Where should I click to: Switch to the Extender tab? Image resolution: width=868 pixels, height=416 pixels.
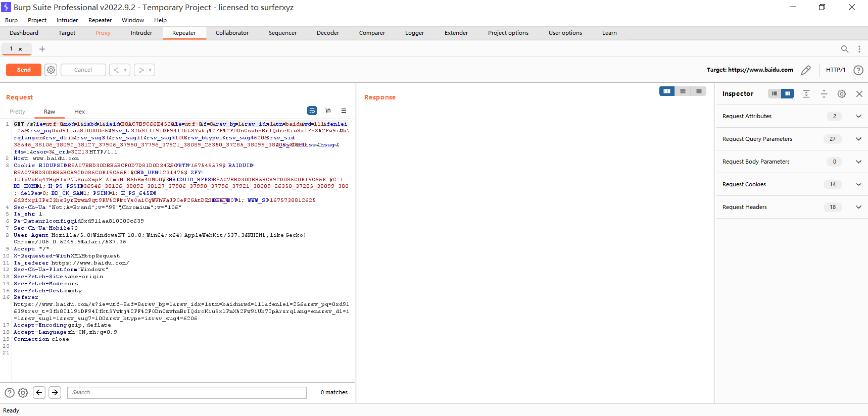[456, 33]
